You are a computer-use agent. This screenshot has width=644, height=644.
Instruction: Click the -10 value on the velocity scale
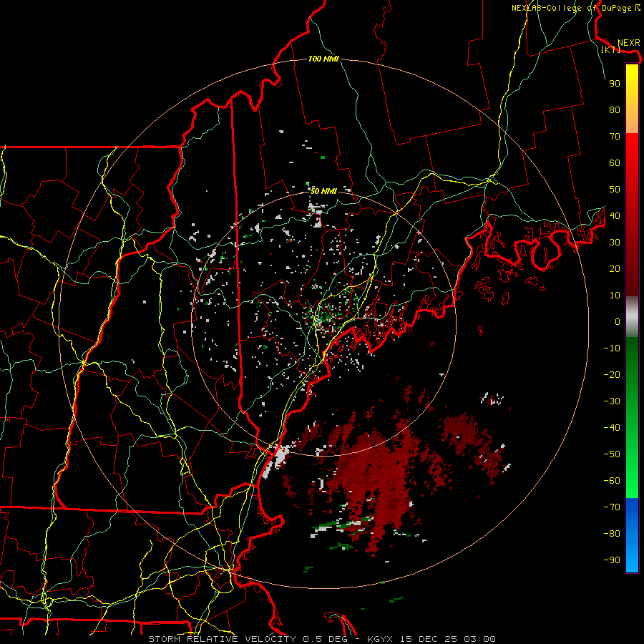(x=612, y=348)
